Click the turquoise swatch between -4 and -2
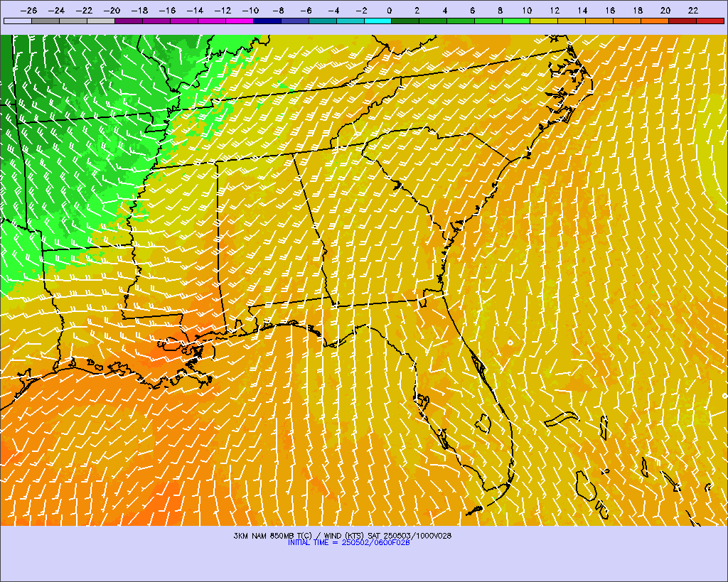728x582 pixels. tap(350, 21)
